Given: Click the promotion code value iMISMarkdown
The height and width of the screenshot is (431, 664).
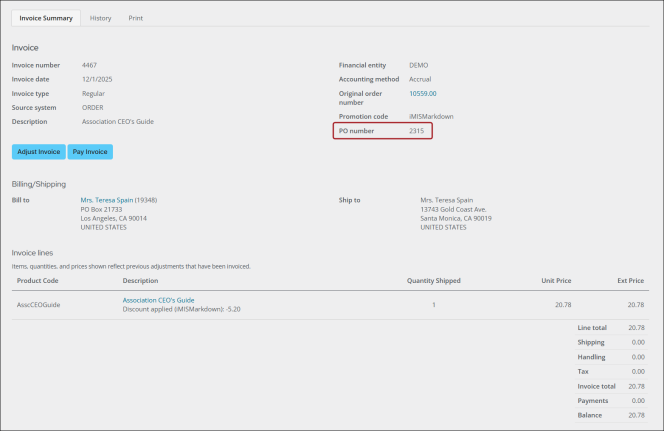Looking at the screenshot, I should tap(431, 116).
